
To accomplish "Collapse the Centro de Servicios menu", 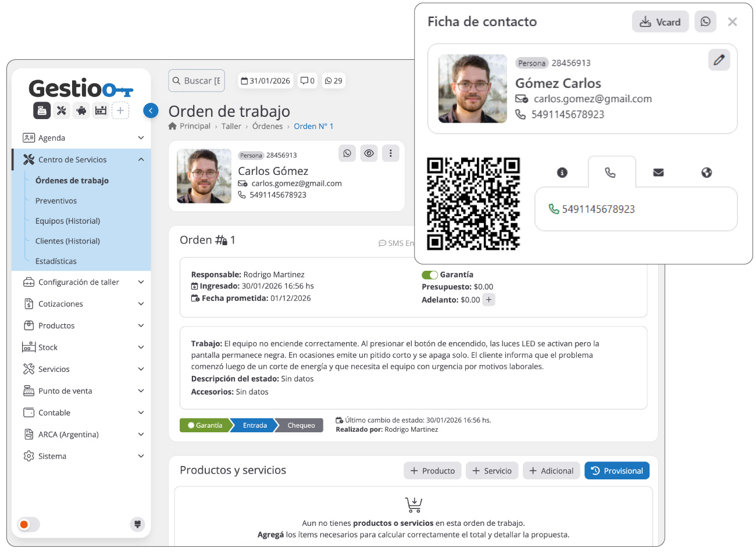I will [82, 159].
